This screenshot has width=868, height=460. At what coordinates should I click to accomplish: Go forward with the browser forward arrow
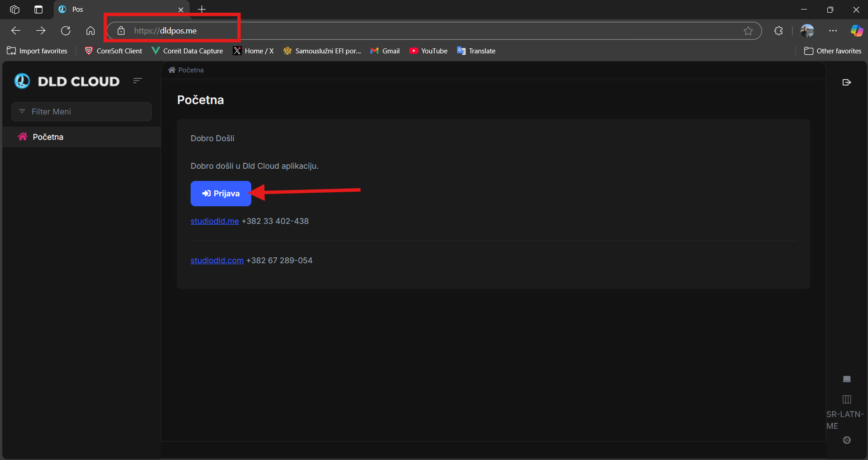pyautogui.click(x=41, y=31)
